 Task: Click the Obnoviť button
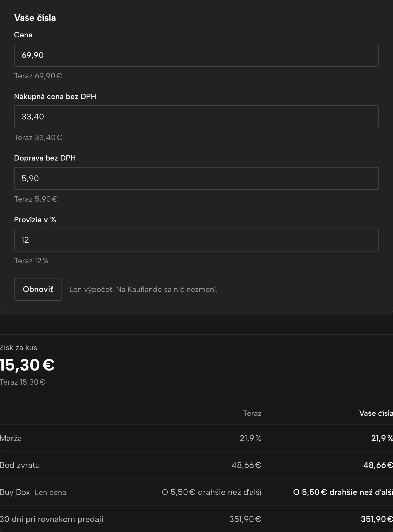[x=38, y=289]
